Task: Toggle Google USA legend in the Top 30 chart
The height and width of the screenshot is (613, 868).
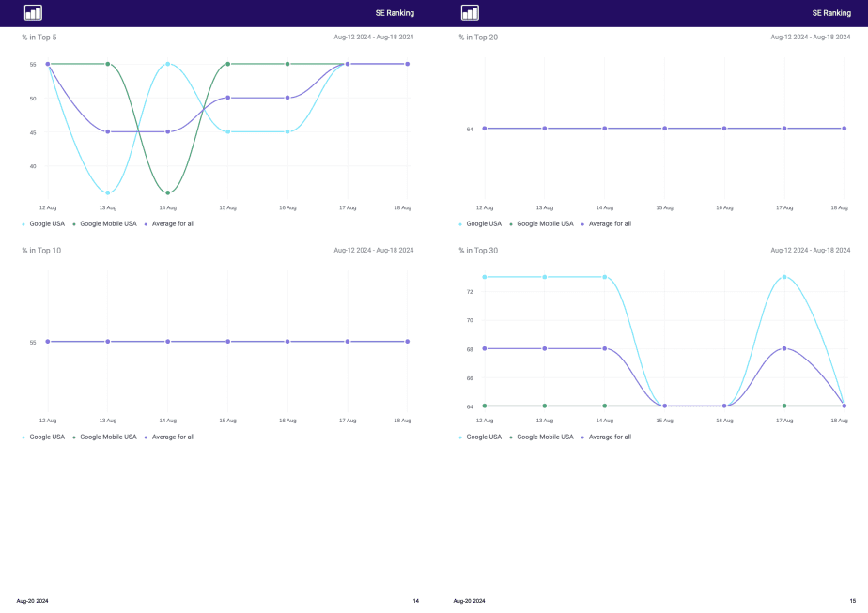Action: pos(480,437)
